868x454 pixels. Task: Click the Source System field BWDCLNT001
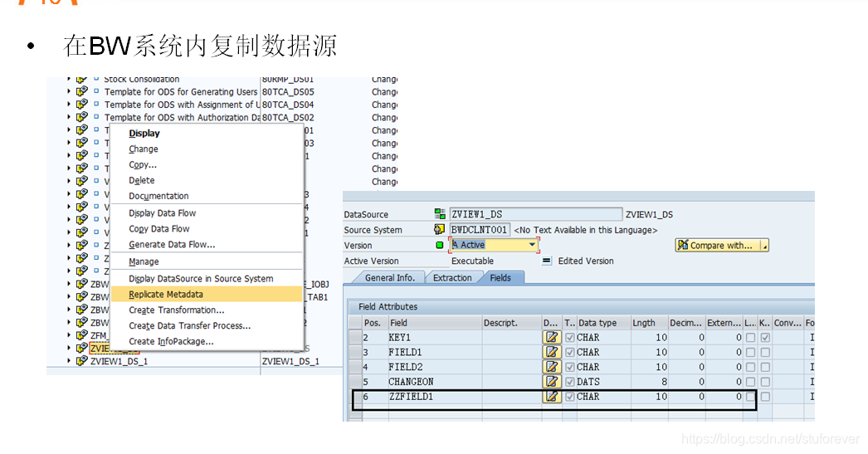[480, 230]
